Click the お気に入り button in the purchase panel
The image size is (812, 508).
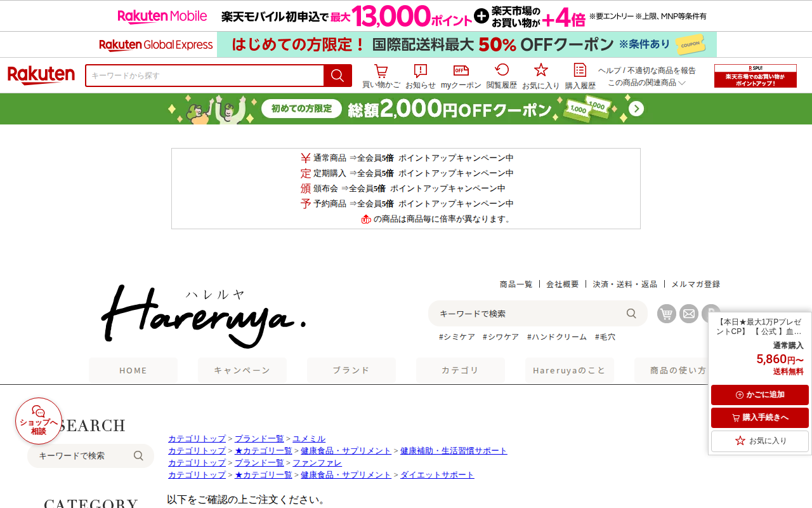coord(760,441)
